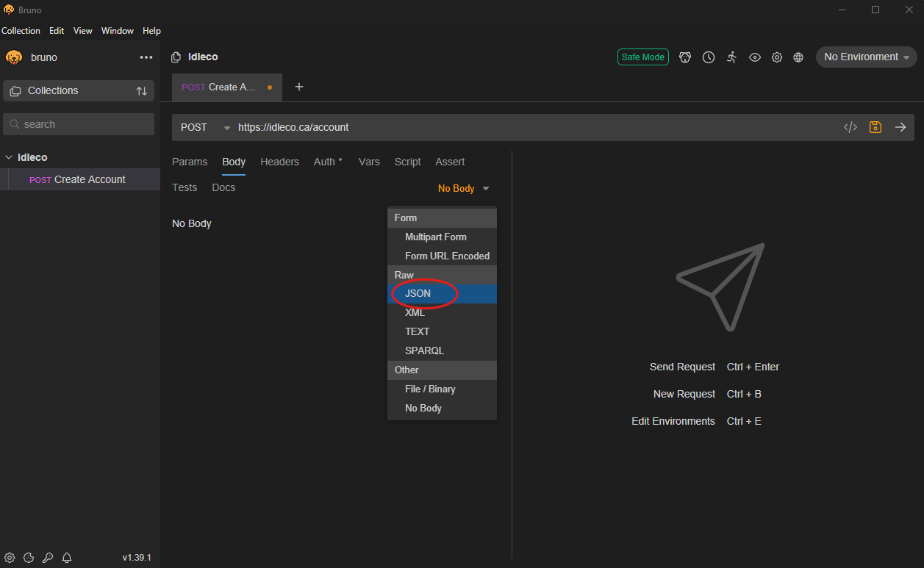Screen dimensions: 924x568
Task: Open the cookies icon in bottom bar
Action: (x=29, y=558)
